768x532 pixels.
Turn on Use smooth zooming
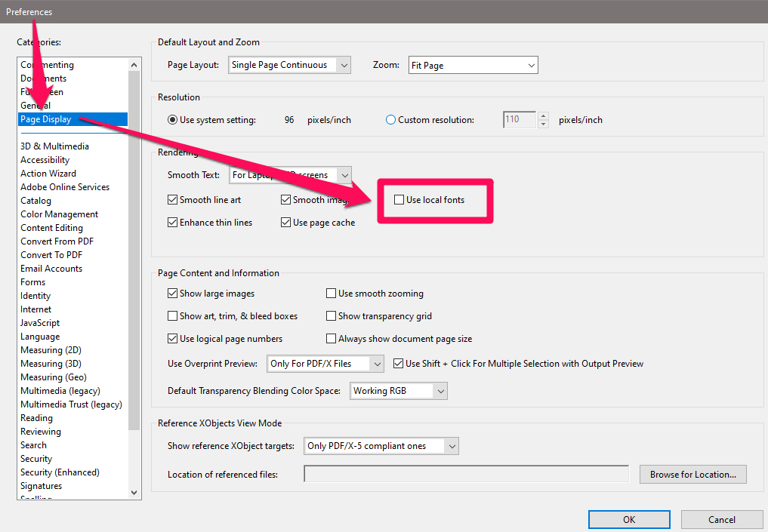coord(331,293)
